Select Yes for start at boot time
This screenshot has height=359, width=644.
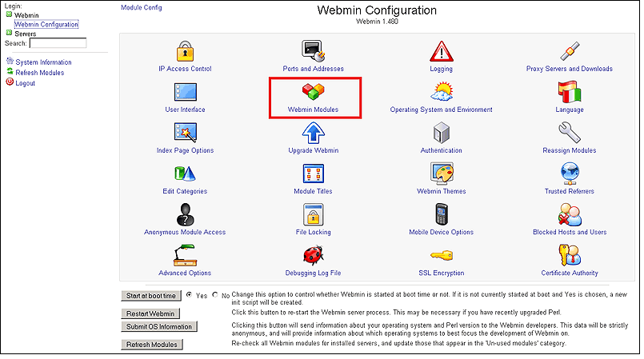click(189, 294)
